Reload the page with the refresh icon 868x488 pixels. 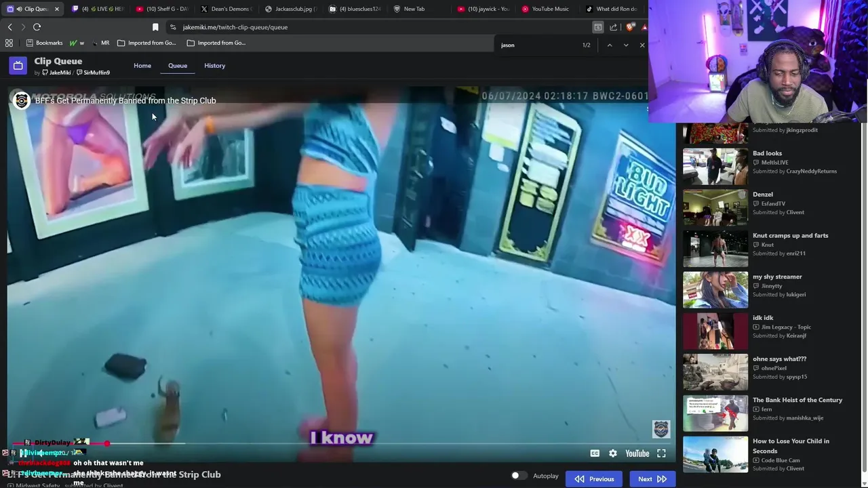coord(37,27)
